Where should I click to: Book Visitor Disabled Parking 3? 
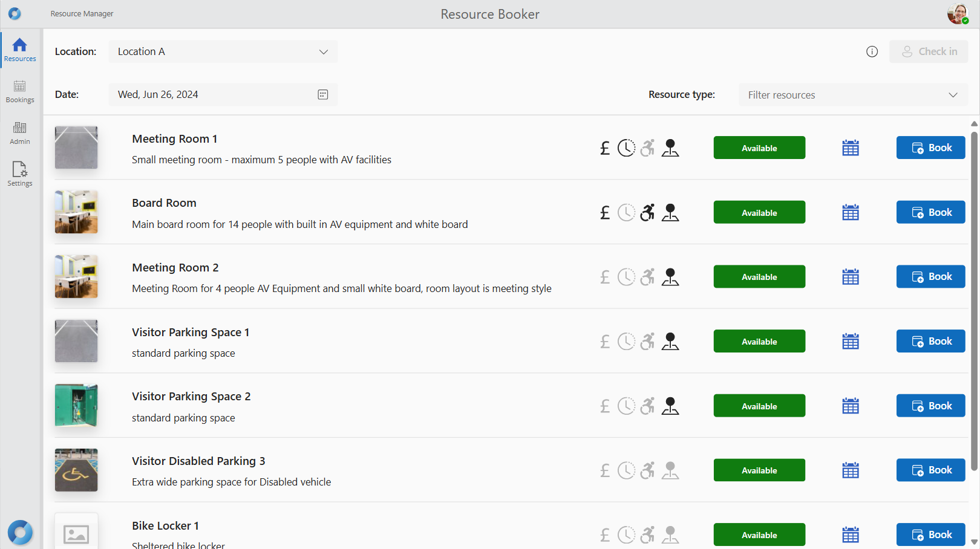(x=930, y=470)
